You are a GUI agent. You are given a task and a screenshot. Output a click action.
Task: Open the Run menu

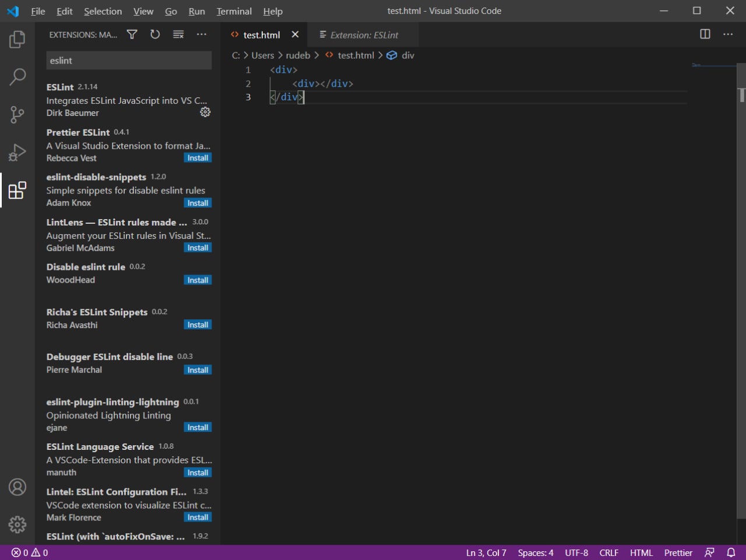pos(197,11)
